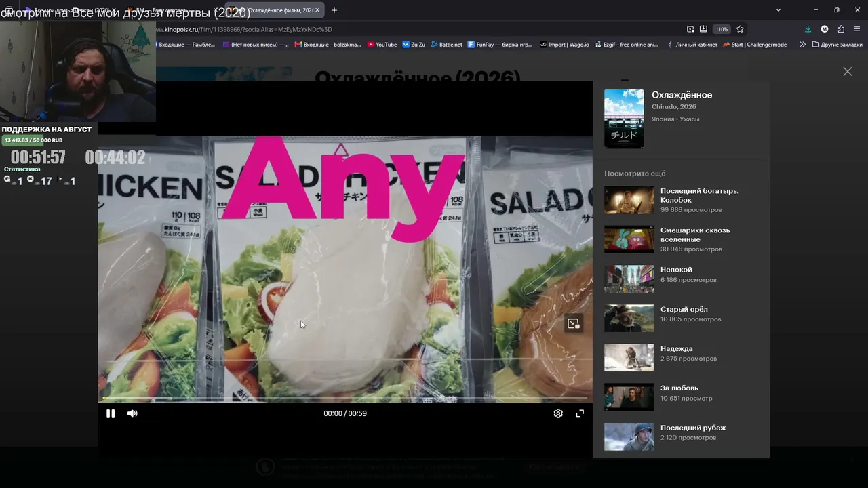
Task: Click the 6 186 просмотров count
Action: pyautogui.click(x=688, y=280)
